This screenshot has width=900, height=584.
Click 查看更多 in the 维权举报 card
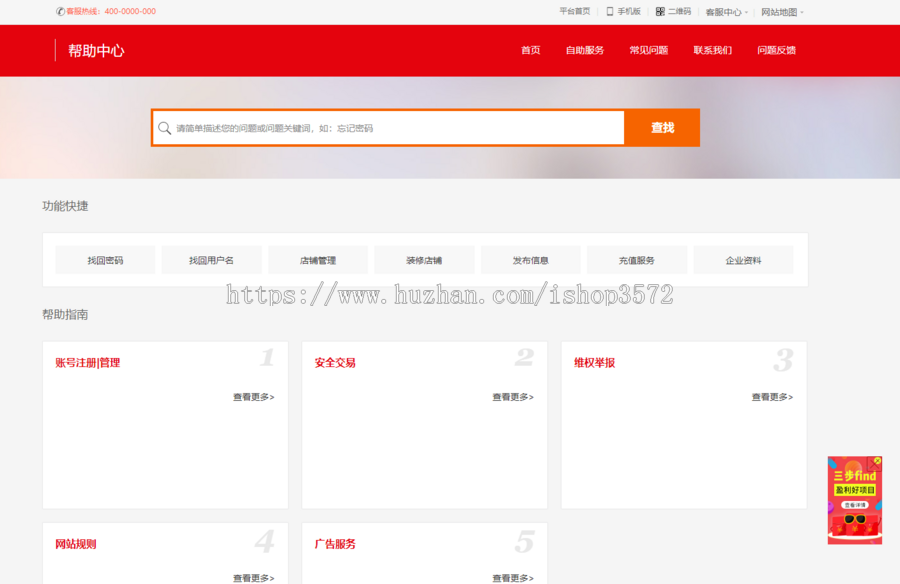point(773,397)
